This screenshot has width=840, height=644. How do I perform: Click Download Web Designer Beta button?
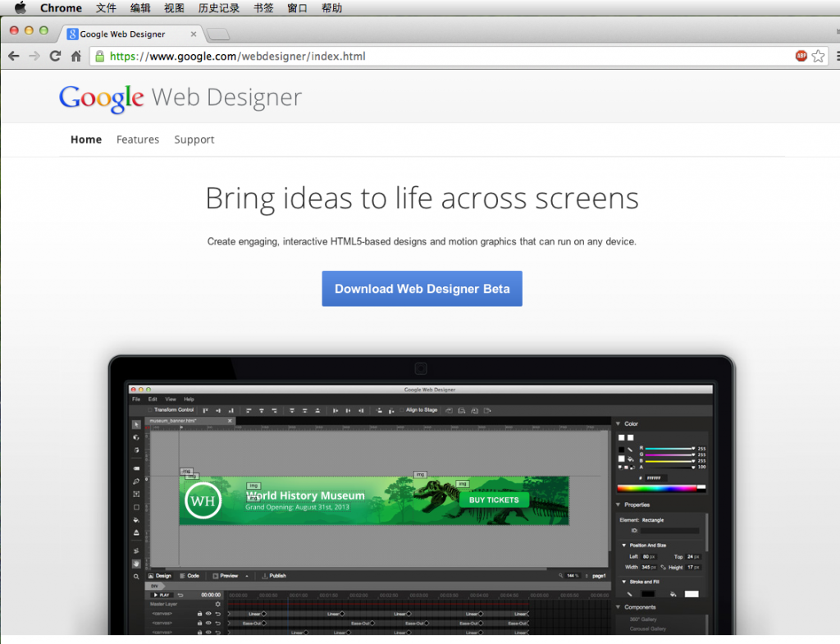[422, 289]
